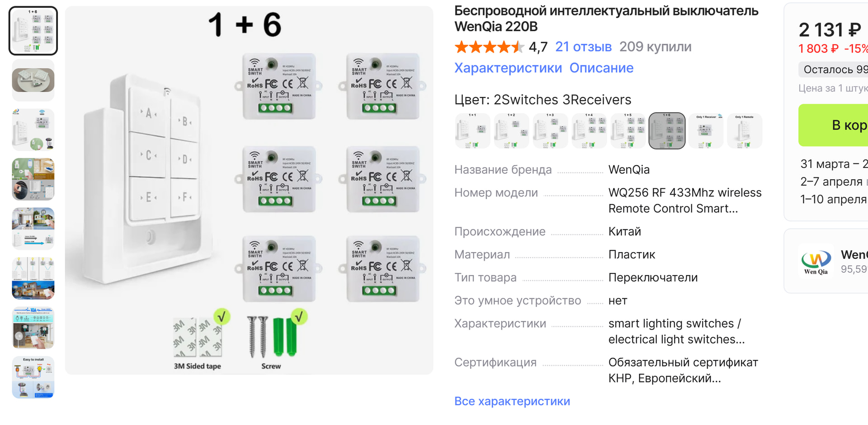Open the 'Характеристики' tab link
Viewport: 868px width, 425px height.
[508, 68]
